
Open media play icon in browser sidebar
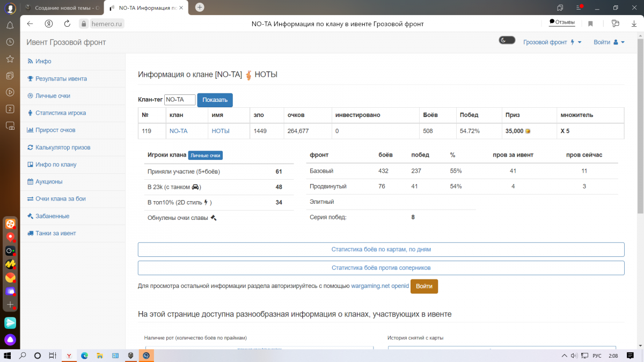coord(10,92)
